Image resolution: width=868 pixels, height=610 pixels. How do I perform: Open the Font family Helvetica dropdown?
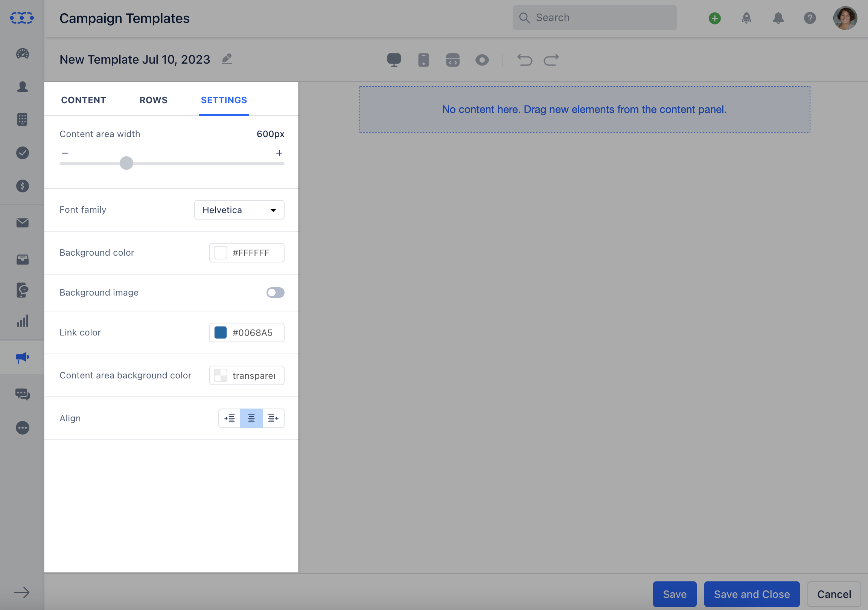(x=239, y=210)
